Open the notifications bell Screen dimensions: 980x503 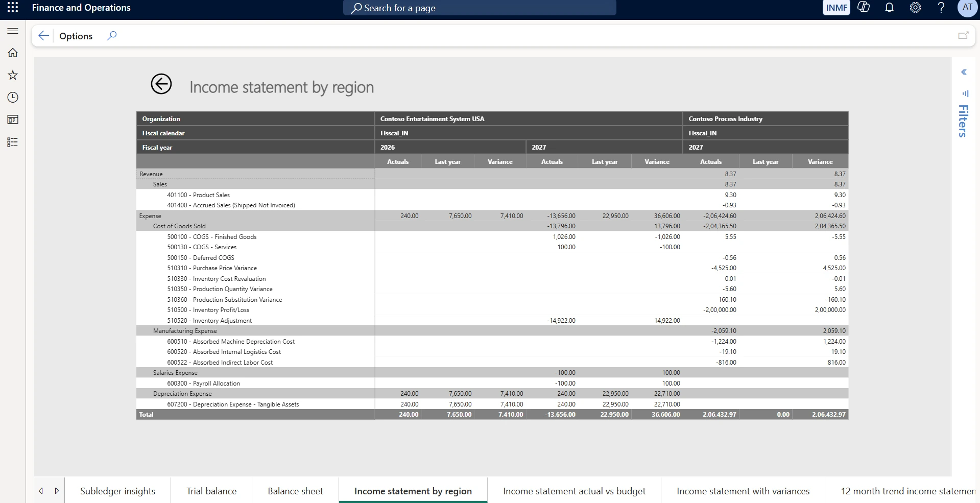coord(889,8)
